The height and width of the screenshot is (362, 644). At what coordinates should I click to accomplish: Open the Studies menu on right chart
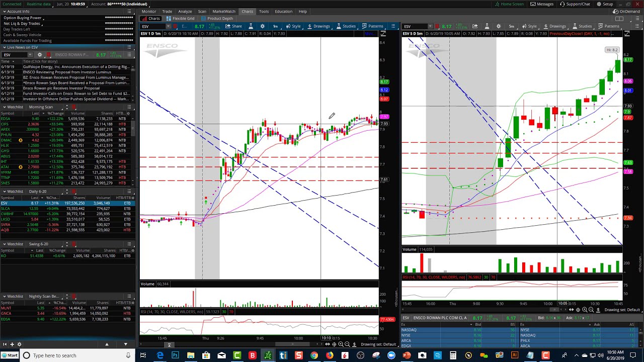tap(582, 26)
